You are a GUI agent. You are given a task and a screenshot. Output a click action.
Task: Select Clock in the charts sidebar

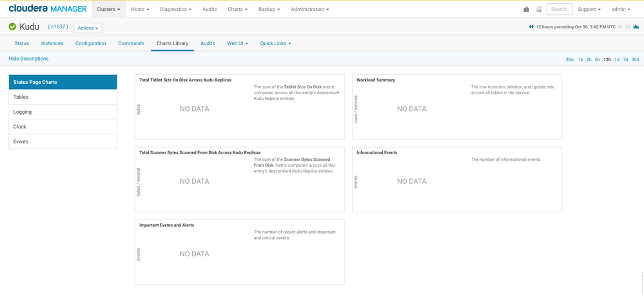point(63,127)
